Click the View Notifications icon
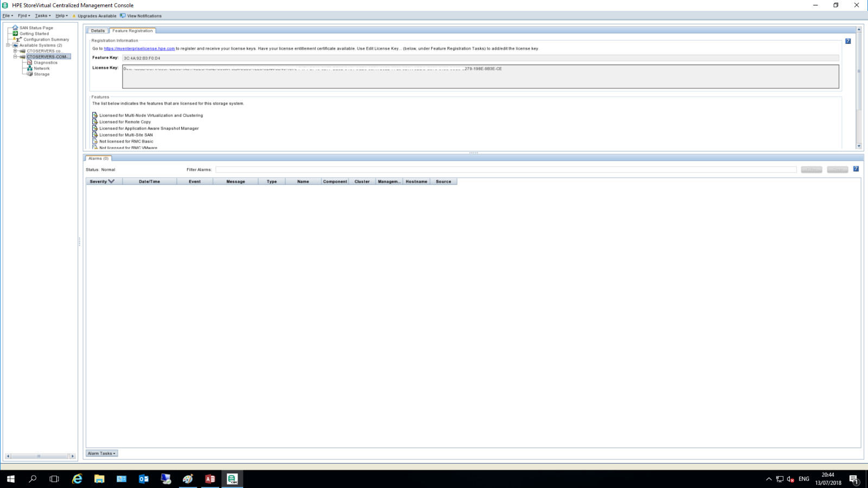Image resolution: width=868 pixels, height=488 pixels. (x=123, y=16)
